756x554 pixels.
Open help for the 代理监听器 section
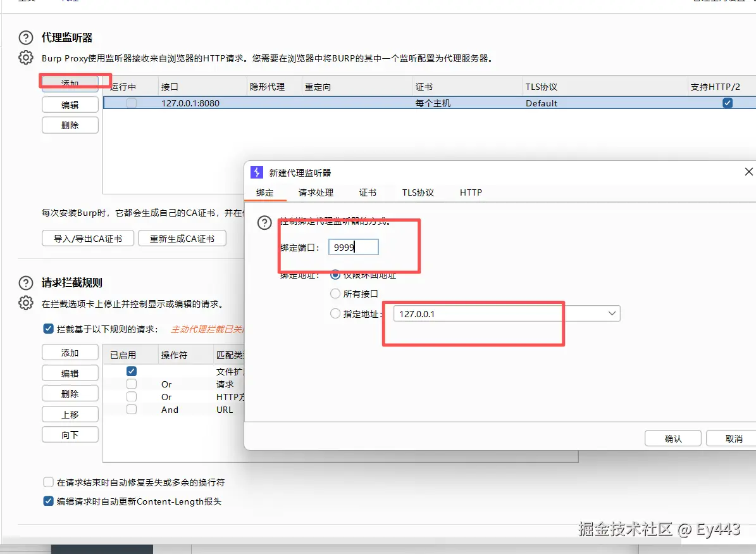(x=25, y=37)
